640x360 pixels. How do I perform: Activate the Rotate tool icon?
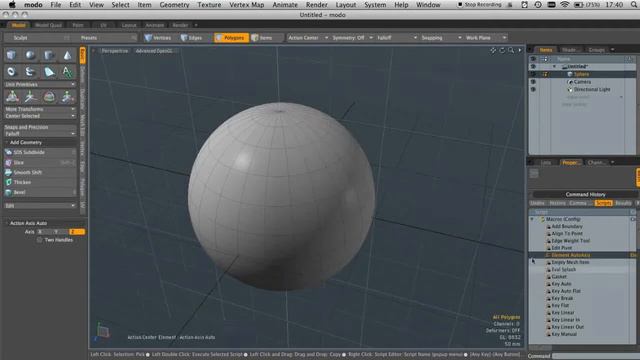(49, 97)
